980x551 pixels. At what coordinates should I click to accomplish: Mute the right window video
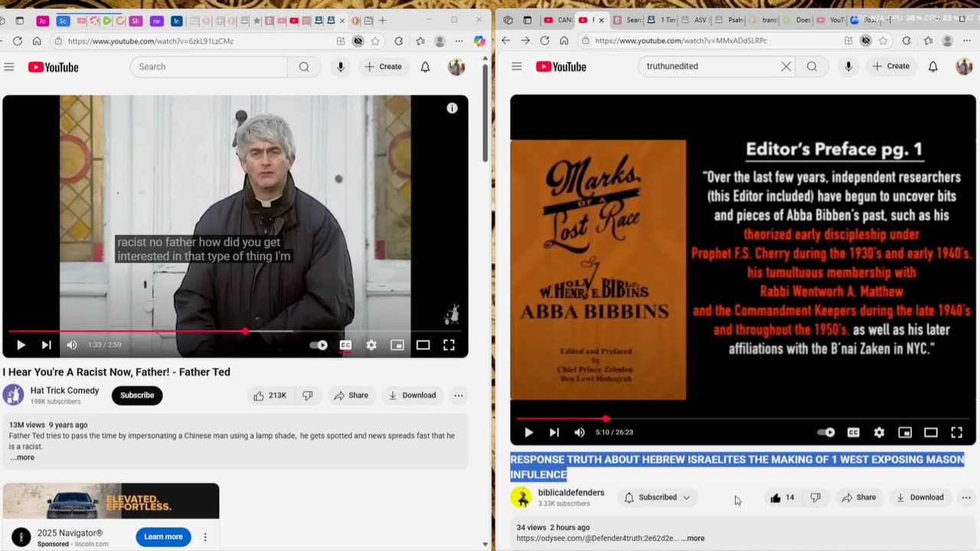click(580, 432)
